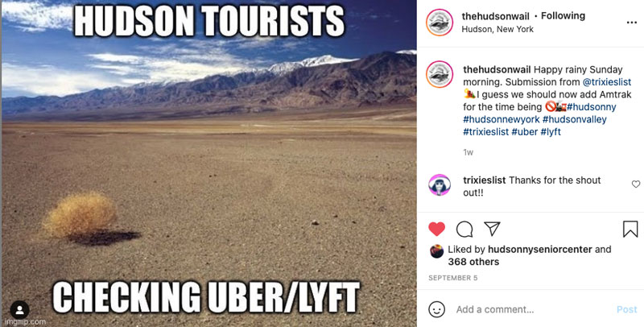
Task: Open the three-dot more options menu
Action: (x=632, y=23)
